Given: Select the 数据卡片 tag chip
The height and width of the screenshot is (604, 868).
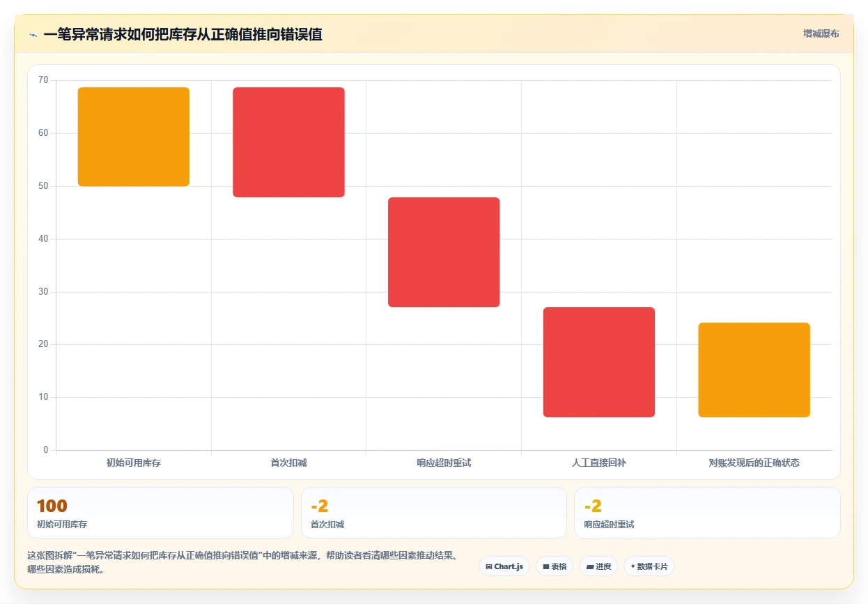Looking at the screenshot, I should 649,566.
